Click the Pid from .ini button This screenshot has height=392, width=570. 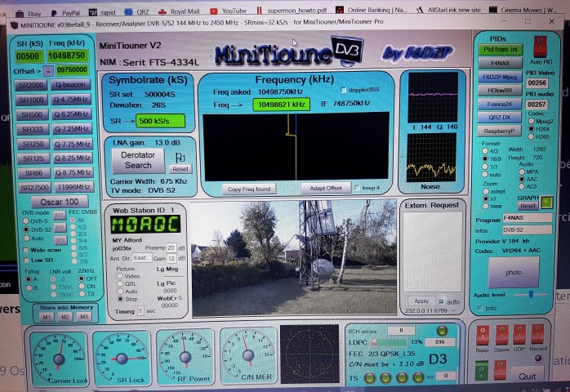[501, 49]
